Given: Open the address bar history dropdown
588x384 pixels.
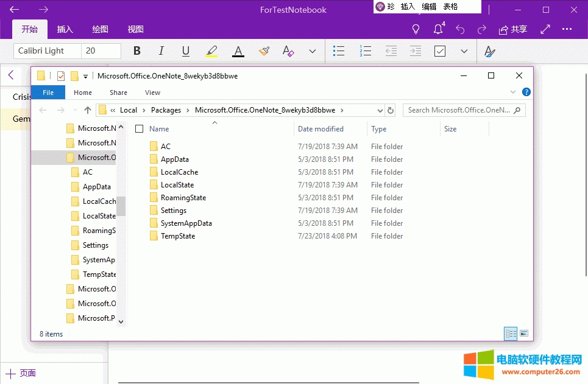Looking at the screenshot, I should pyautogui.click(x=381, y=110).
